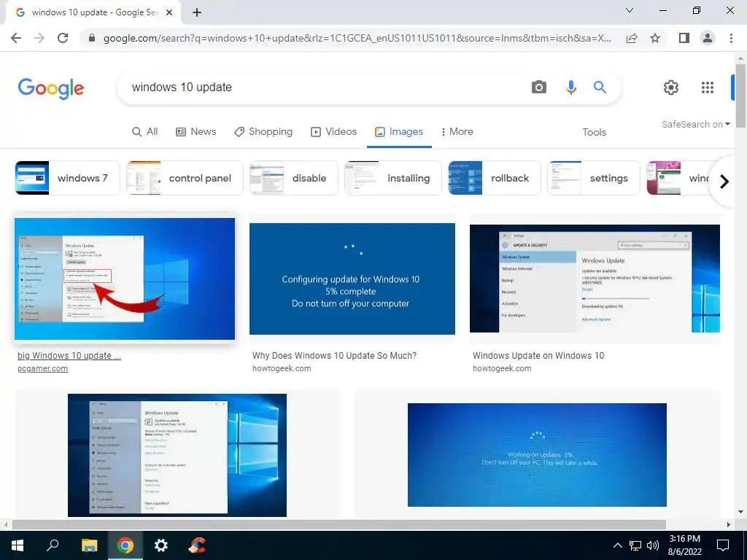The height and width of the screenshot is (560, 747).
Task: Open Chrome three-dot menu
Action: click(x=731, y=38)
